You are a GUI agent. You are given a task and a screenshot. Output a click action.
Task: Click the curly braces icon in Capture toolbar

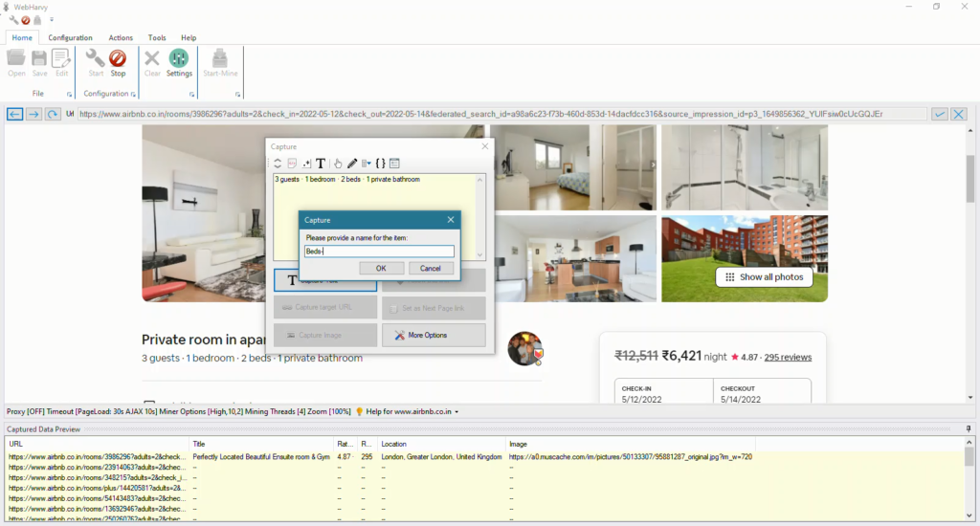(380, 164)
